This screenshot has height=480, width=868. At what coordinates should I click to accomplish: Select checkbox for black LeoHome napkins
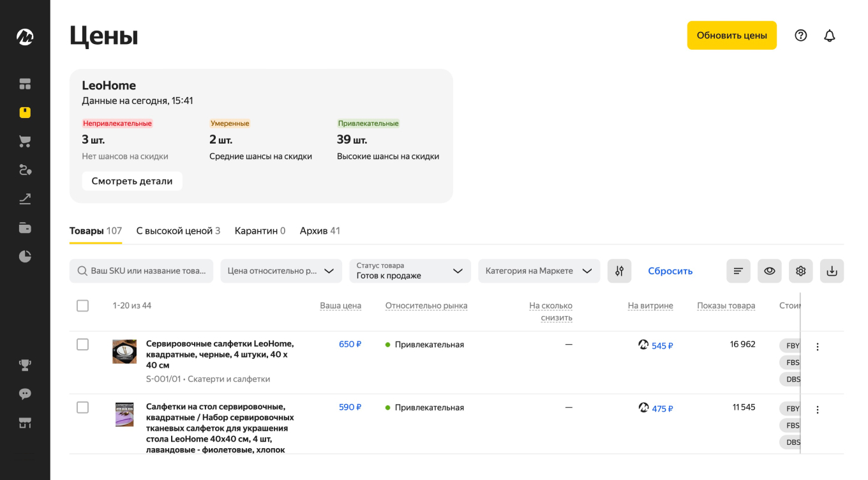point(82,345)
